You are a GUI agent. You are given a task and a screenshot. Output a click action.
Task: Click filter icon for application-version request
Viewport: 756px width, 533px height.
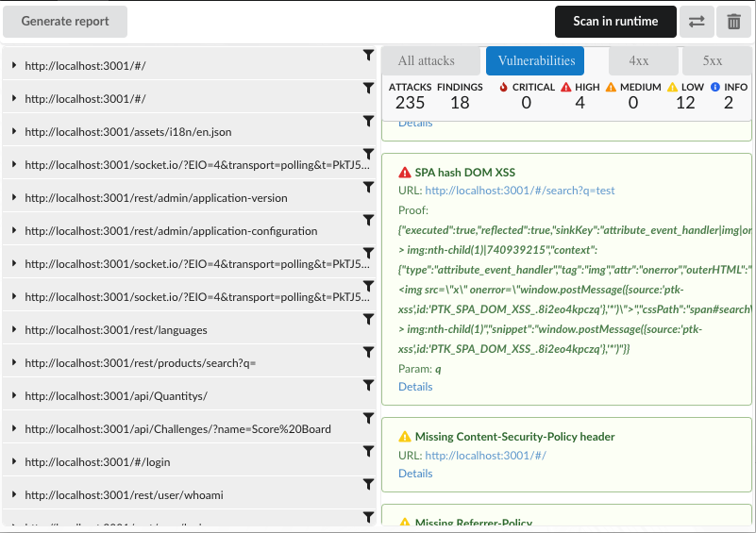pos(368,188)
